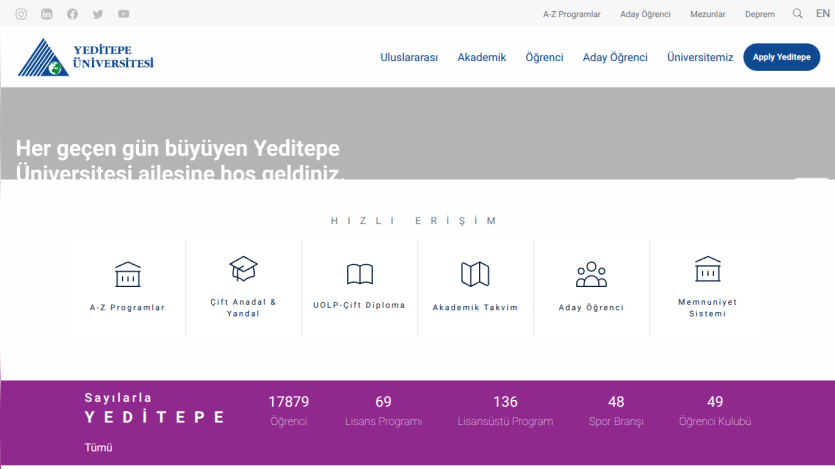Open A-Z Programlar top bar link

tap(571, 14)
